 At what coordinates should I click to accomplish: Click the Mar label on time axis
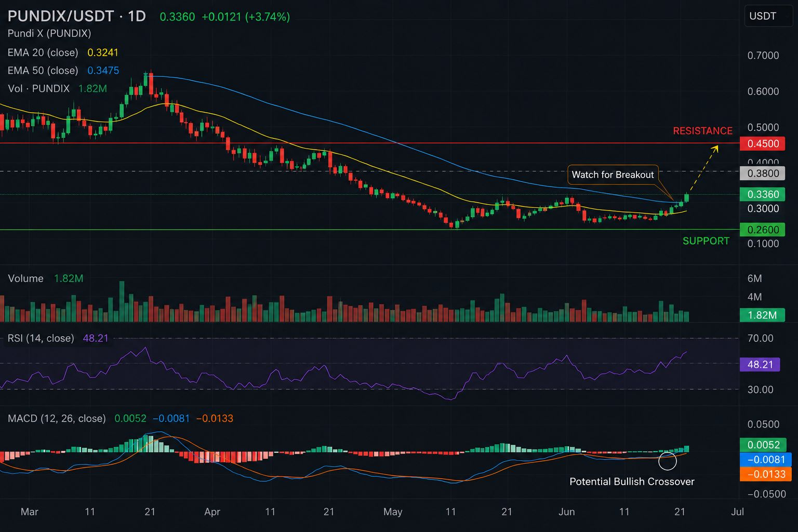[x=30, y=512]
